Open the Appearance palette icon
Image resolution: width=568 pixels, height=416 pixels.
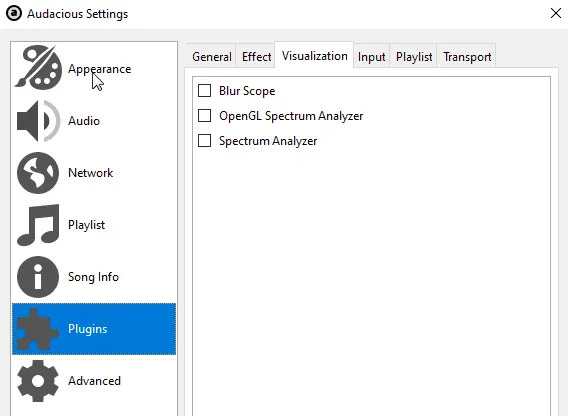coord(38,67)
